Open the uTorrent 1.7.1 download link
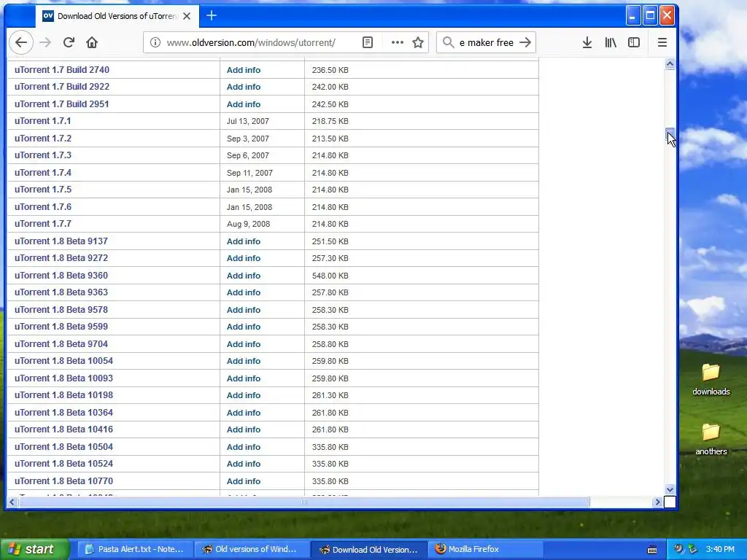The width and height of the screenshot is (747, 560). pyautogui.click(x=43, y=121)
